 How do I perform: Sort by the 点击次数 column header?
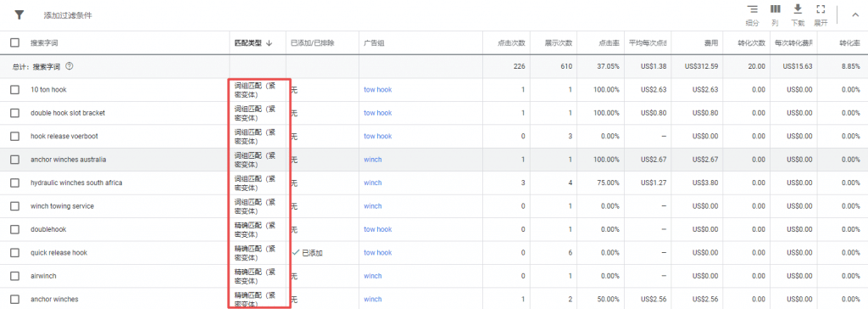pos(511,42)
